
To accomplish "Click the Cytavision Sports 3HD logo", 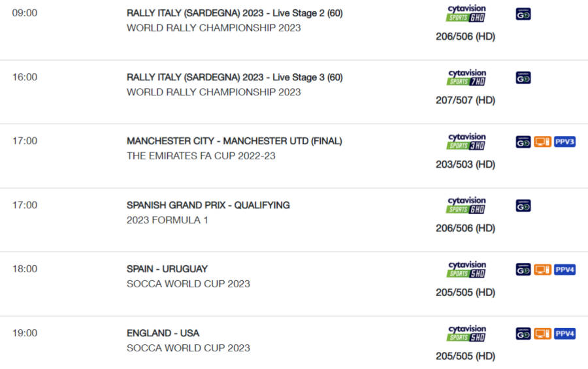I will tap(466, 141).
